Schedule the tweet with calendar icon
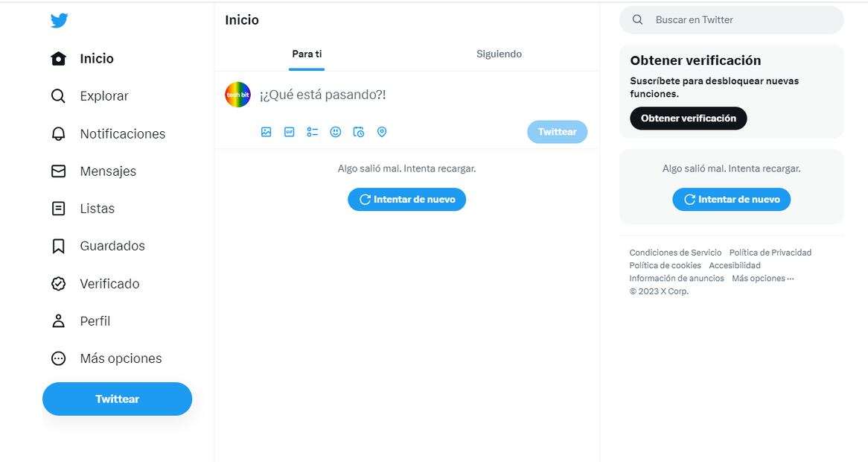This screenshot has width=868, height=462. tap(359, 132)
